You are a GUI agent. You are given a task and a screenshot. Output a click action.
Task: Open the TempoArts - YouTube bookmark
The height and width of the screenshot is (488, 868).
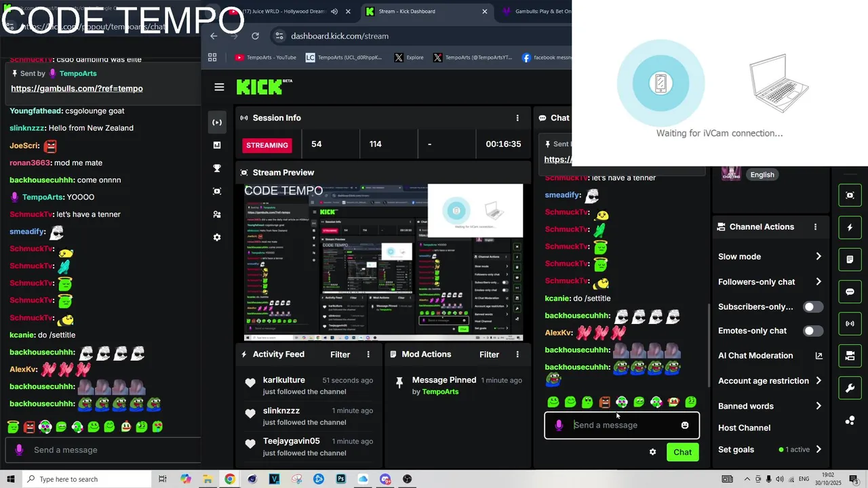point(266,58)
